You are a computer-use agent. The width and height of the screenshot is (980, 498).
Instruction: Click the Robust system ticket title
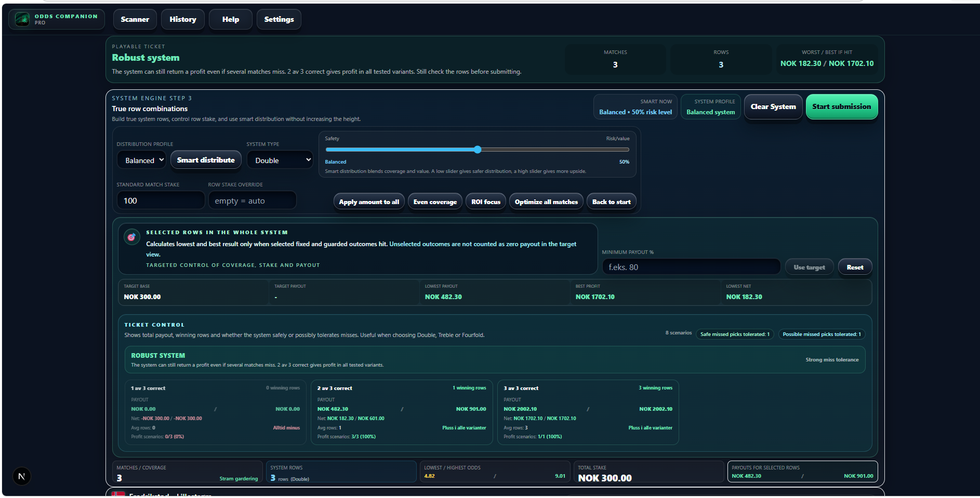tap(145, 58)
